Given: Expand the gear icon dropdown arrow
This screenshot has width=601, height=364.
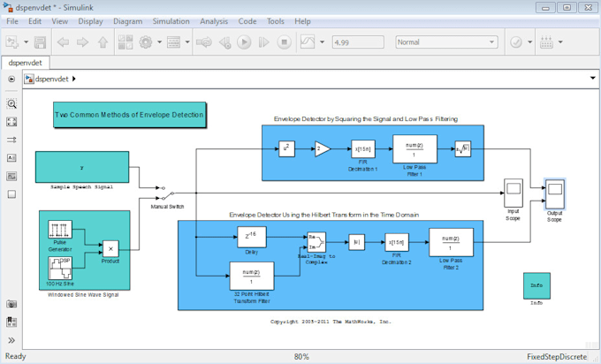Looking at the screenshot, I should [x=159, y=42].
